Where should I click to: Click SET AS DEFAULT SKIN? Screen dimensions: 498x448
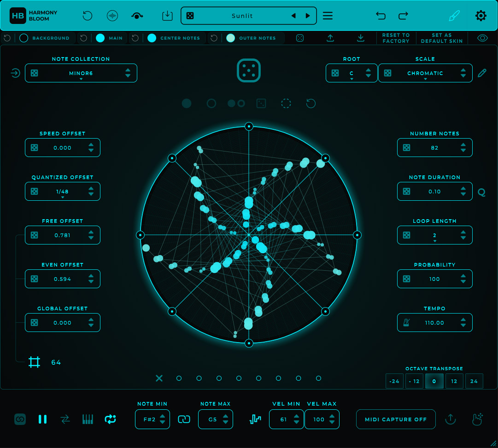pyautogui.click(x=441, y=38)
